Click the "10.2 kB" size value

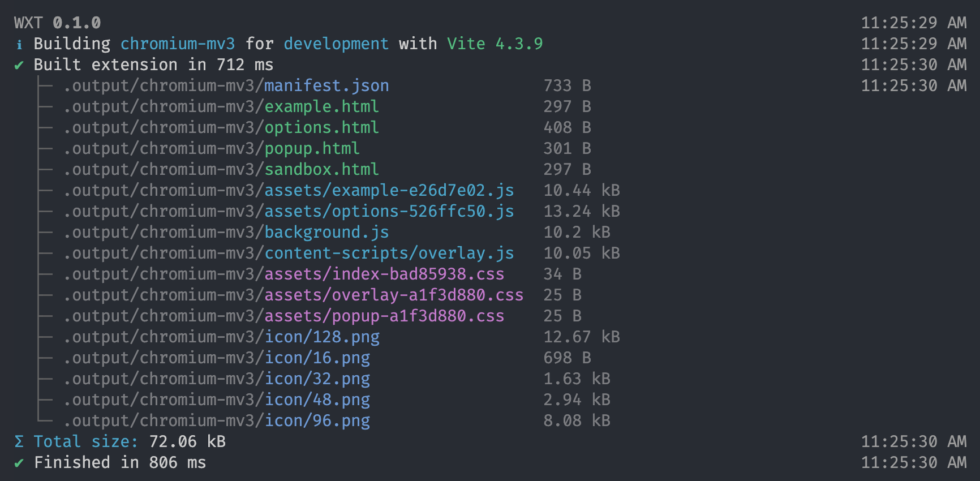tap(577, 232)
